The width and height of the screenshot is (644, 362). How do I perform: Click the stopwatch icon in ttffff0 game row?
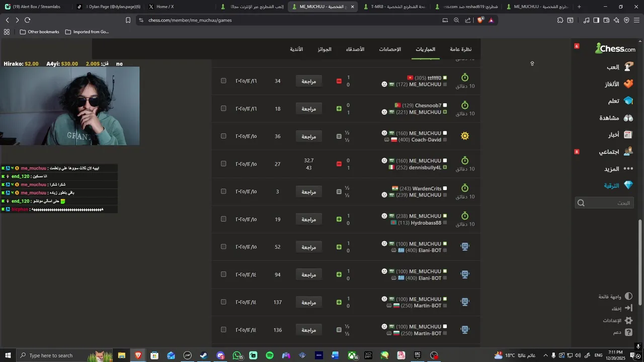[465, 77]
